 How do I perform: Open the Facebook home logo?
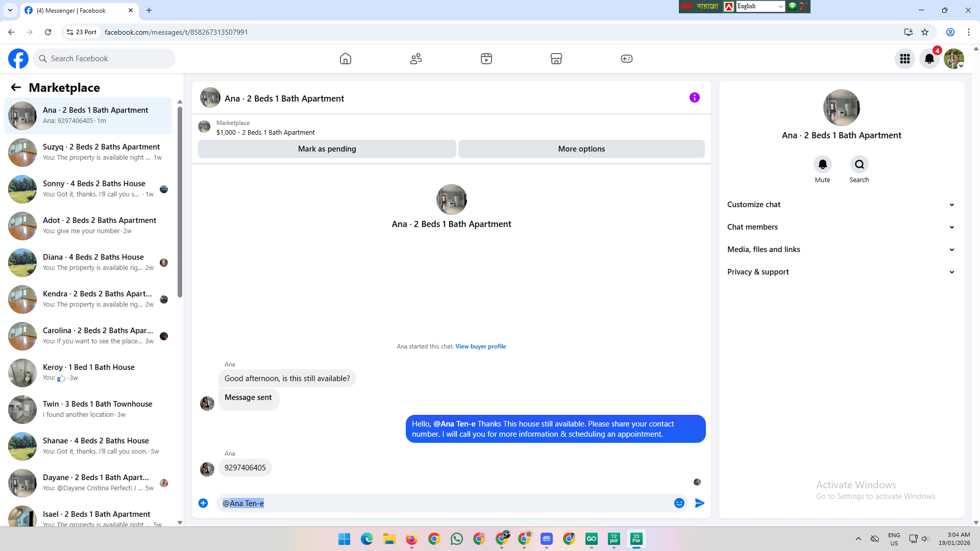tap(18, 59)
